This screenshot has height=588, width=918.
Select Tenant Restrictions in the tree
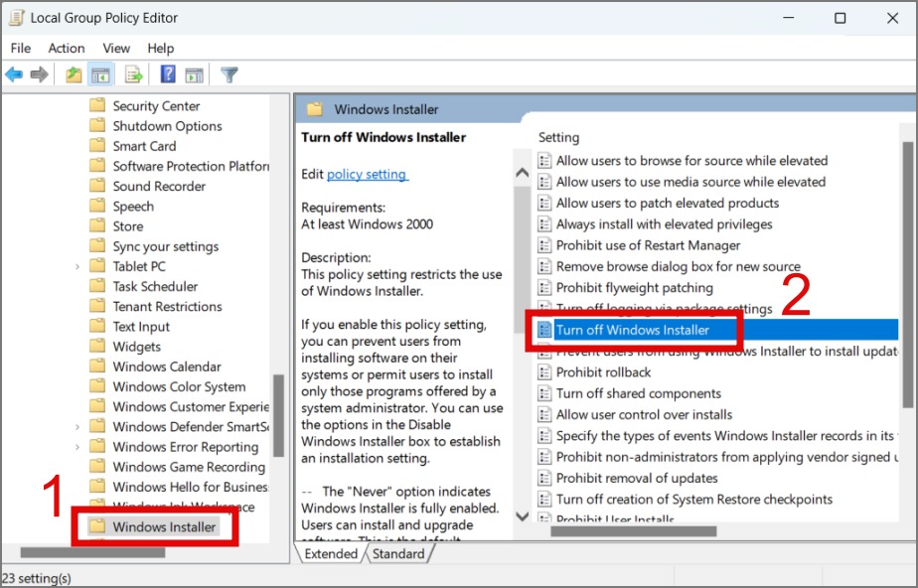pyautogui.click(x=167, y=307)
